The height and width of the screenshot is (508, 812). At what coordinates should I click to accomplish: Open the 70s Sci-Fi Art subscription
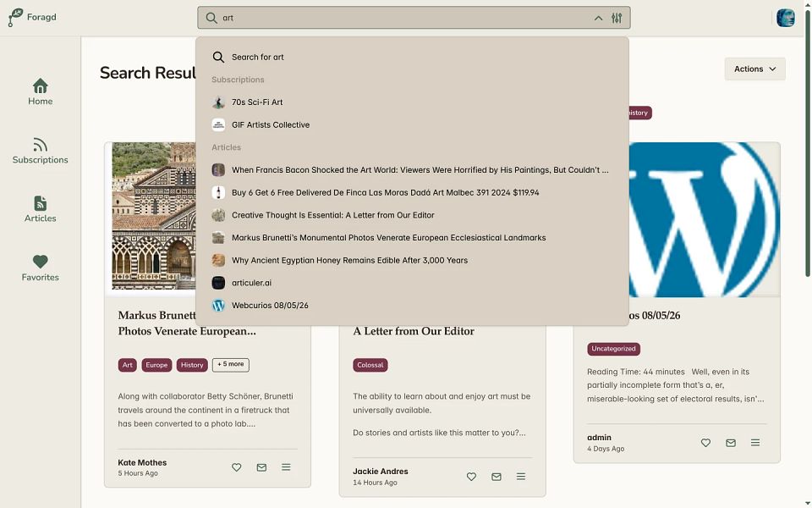[x=412, y=102]
